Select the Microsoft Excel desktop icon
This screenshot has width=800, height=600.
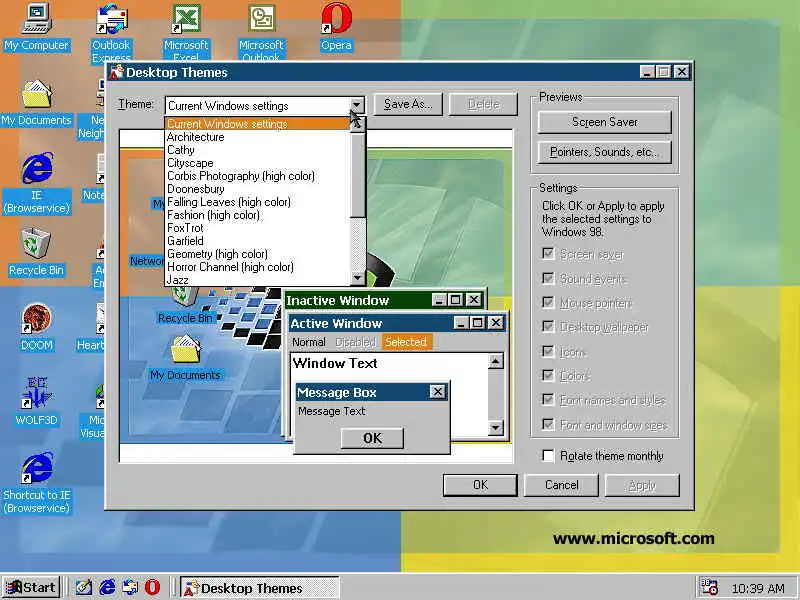pyautogui.click(x=186, y=32)
